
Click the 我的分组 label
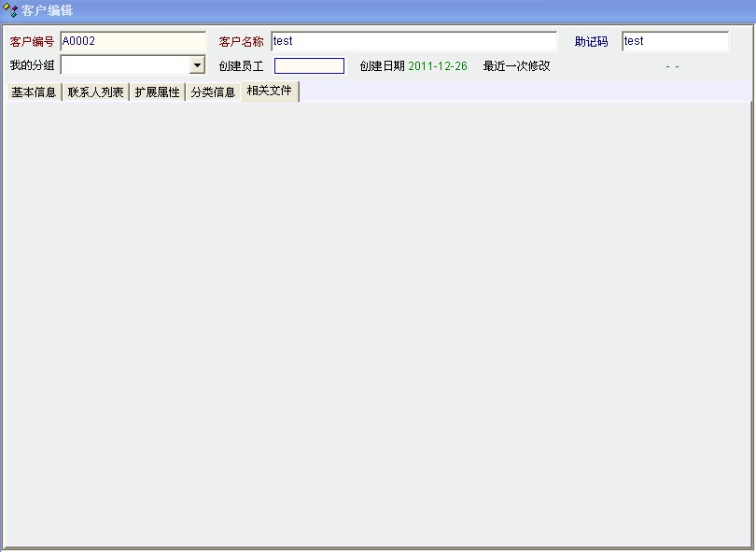[x=32, y=66]
